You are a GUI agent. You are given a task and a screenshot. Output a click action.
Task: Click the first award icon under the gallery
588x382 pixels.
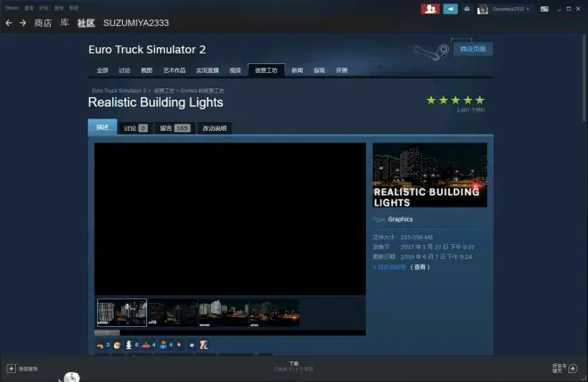click(x=100, y=345)
